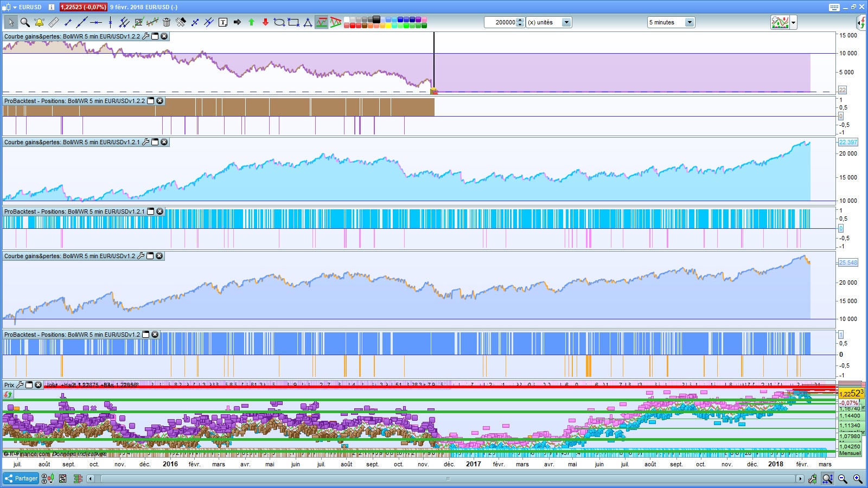Open the 5 minutes timeframe dropdown
The image size is (868, 488).
click(690, 22)
